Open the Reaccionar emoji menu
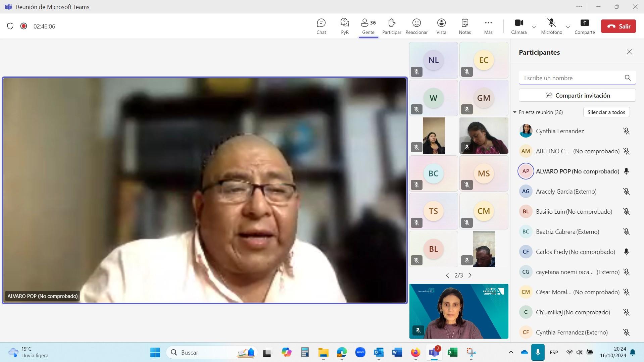 [416, 26]
